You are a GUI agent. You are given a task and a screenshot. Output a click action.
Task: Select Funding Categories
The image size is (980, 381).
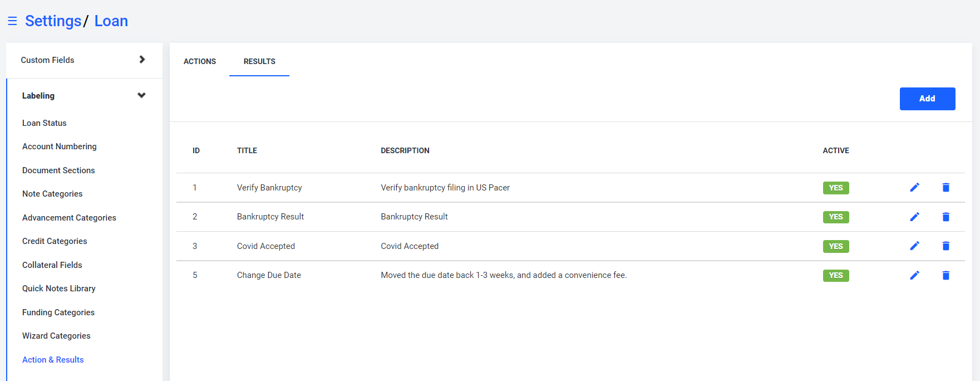click(58, 312)
